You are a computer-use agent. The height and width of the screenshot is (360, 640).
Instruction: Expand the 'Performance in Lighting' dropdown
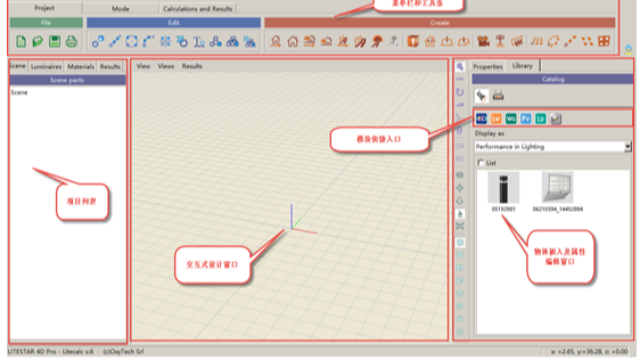628,147
